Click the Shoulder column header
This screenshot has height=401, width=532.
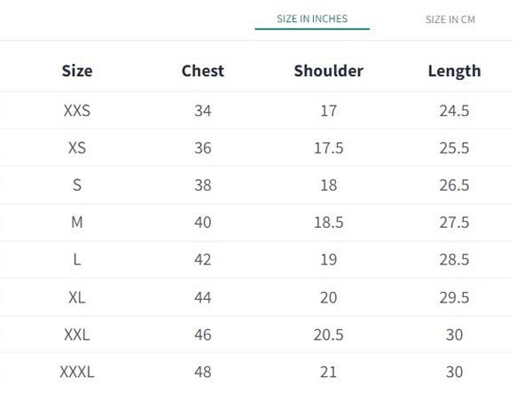[x=328, y=71]
